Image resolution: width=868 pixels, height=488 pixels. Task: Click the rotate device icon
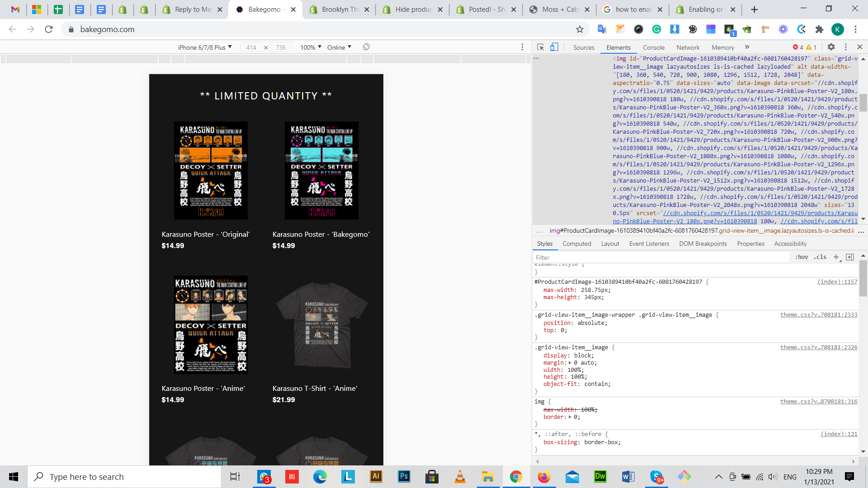pyautogui.click(x=366, y=47)
